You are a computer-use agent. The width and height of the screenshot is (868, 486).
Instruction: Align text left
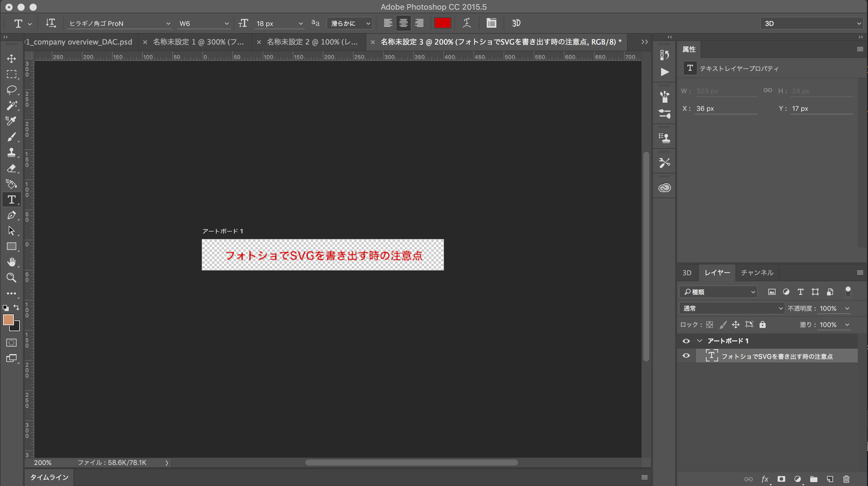click(388, 23)
